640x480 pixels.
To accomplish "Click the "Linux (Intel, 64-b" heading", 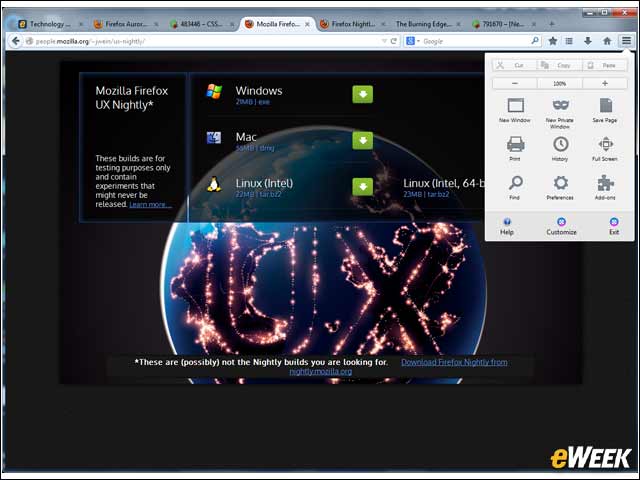I will coord(444,183).
